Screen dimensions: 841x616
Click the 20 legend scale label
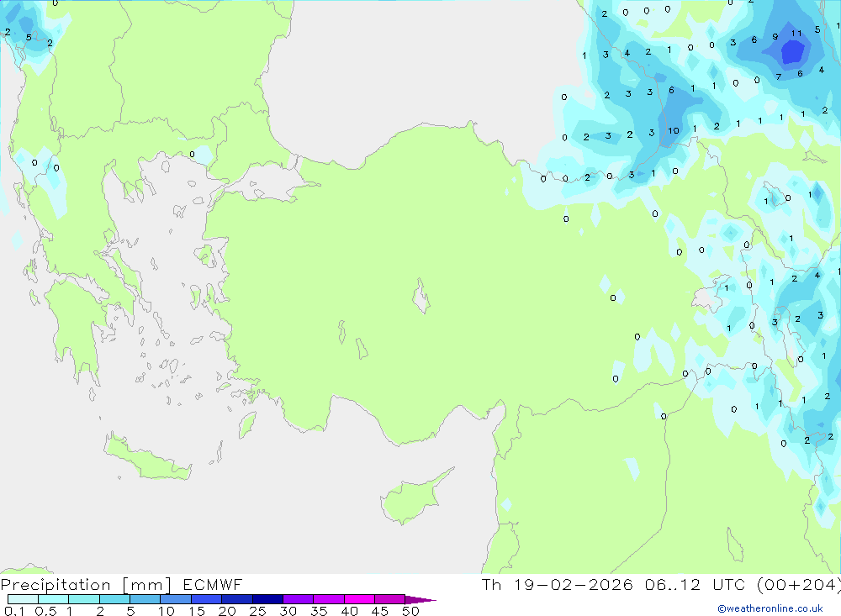[x=227, y=611]
